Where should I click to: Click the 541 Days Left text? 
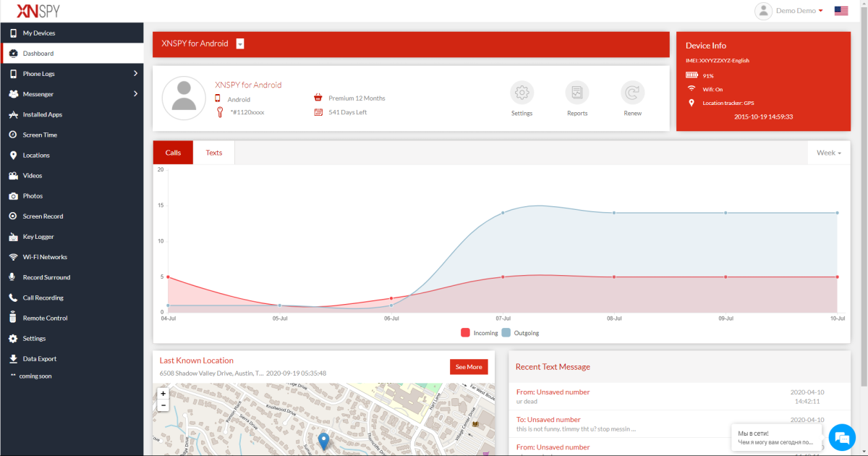(347, 112)
